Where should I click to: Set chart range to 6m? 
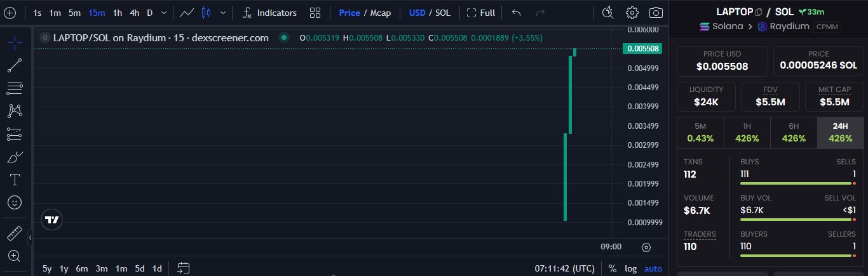[82, 268]
